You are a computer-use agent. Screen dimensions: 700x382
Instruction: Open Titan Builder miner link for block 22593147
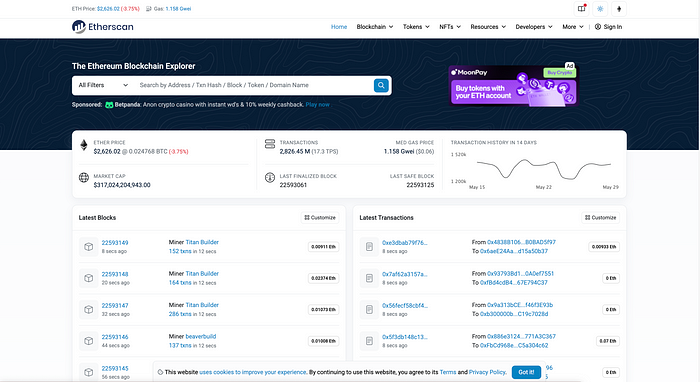(x=202, y=305)
